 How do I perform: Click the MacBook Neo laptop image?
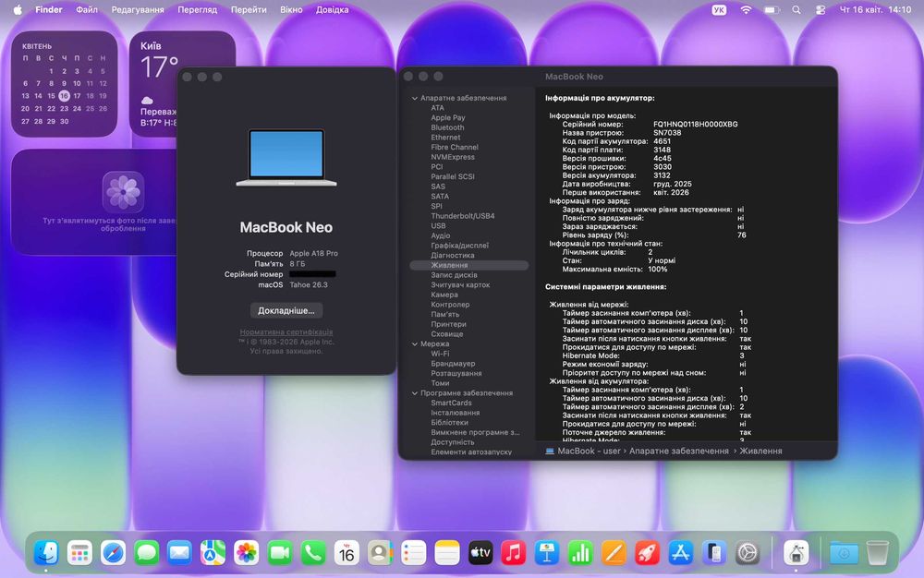[x=286, y=158]
